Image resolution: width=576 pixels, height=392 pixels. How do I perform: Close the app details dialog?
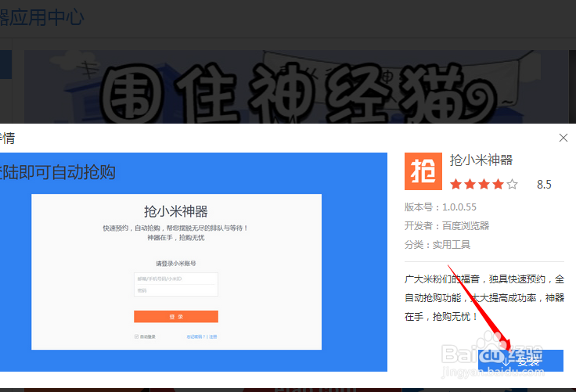pyautogui.click(x=563, y=138)
